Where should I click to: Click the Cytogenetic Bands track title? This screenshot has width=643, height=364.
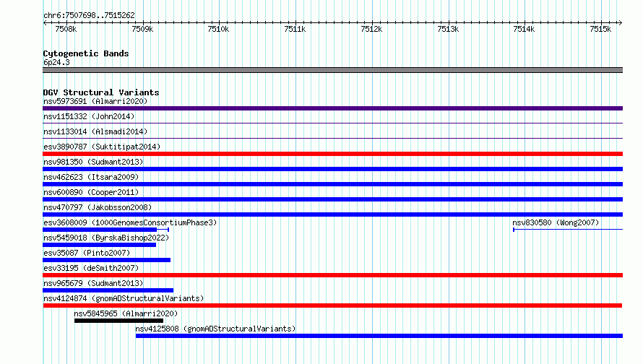pos(86,53)
